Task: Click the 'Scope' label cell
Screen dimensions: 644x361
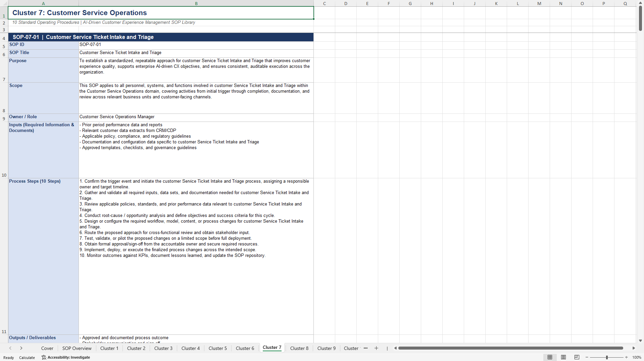Action: point(43,98)
